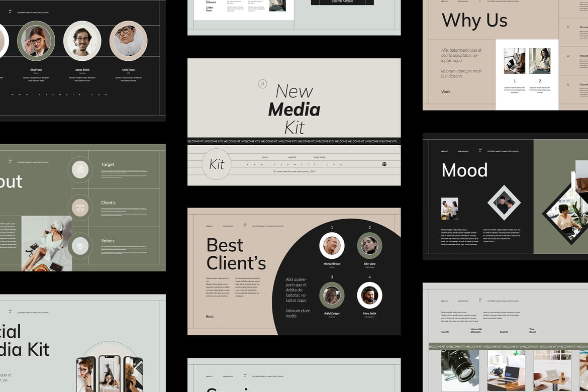Image resolution: width=588 pixels, height=392 pixels.
Task: Select Nelly Dean's round portrait
Action: coord(128,41)
